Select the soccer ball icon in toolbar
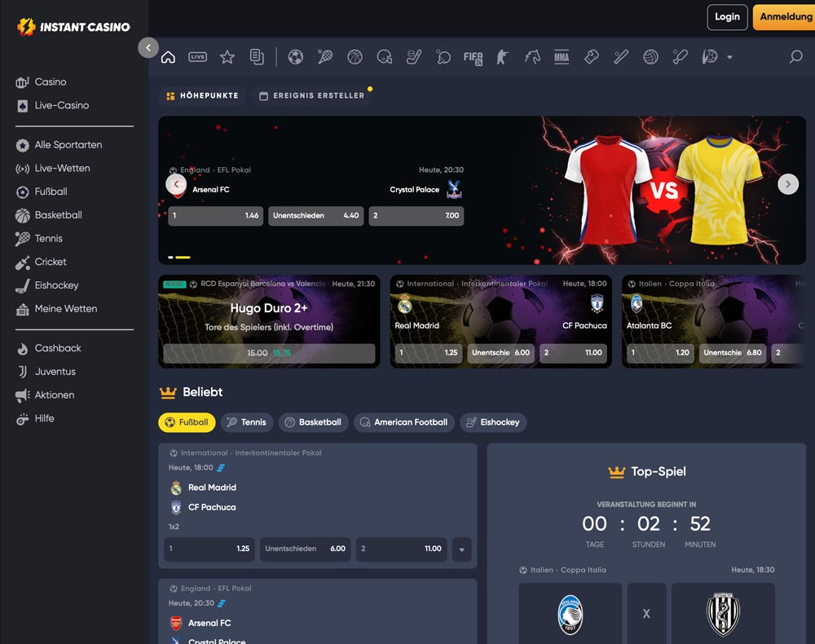 pyautogui.click(x=296, y=56)
